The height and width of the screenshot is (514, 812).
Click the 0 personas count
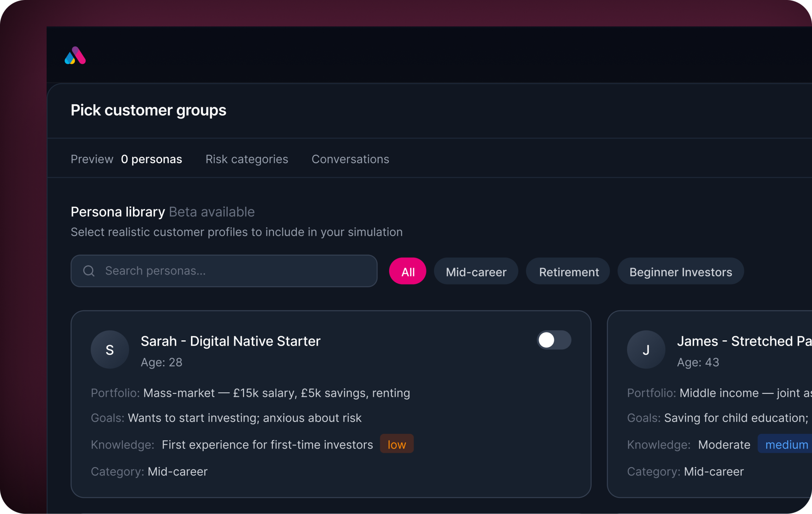[x=151, y=159]
